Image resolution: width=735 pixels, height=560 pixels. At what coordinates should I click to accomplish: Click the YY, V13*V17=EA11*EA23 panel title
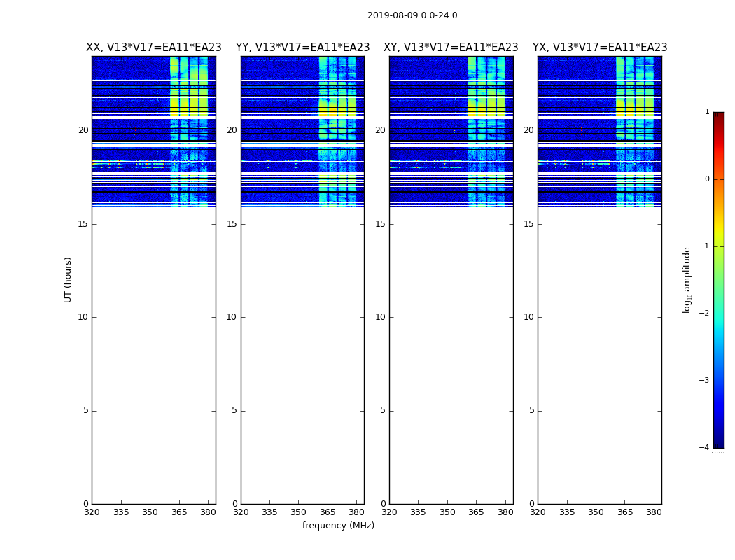303,48
